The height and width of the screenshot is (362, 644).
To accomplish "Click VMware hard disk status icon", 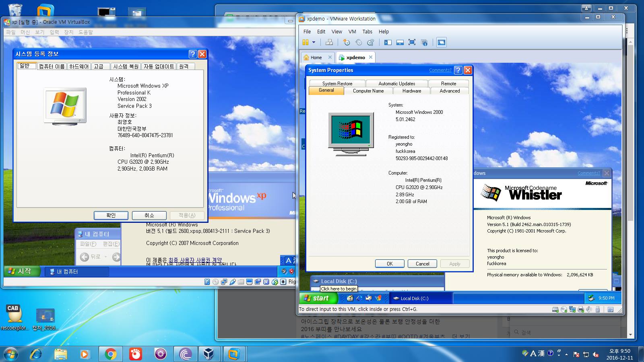I will (555, 309).
